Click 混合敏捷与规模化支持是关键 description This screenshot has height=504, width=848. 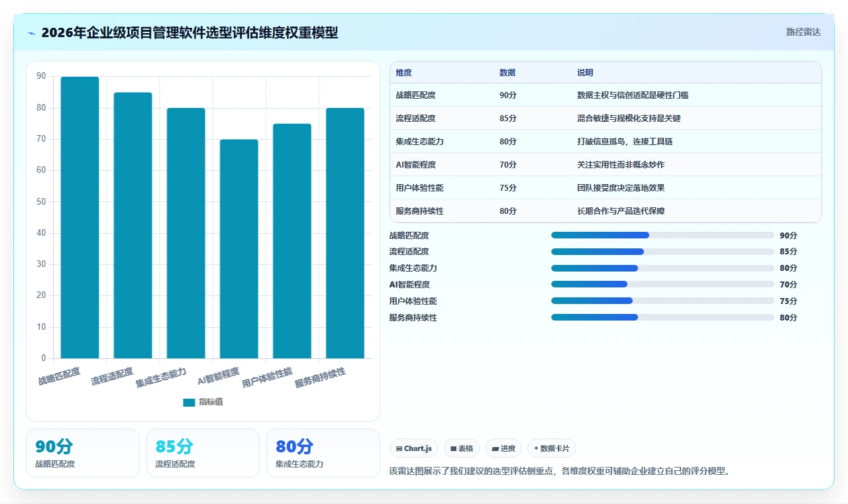[x=629, y=119]
